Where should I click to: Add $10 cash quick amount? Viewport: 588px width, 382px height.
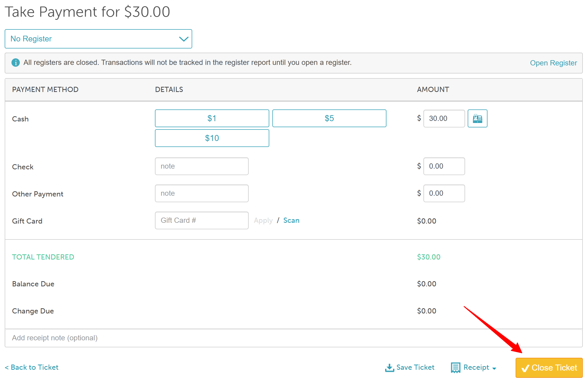212,138
